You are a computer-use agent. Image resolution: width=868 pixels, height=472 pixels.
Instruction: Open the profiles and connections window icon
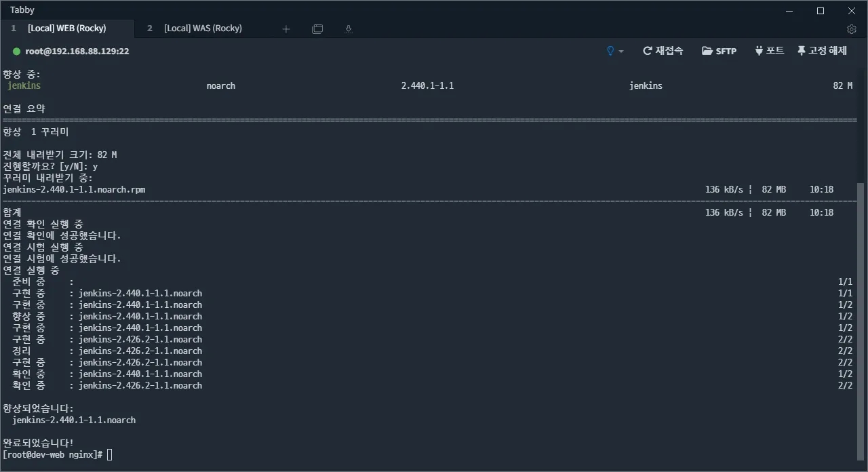(317, 29)
